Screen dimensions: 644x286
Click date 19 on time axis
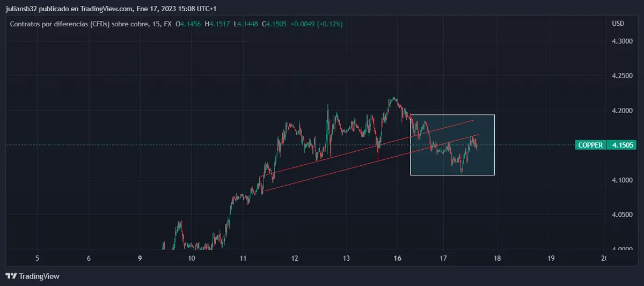(551, 258)
